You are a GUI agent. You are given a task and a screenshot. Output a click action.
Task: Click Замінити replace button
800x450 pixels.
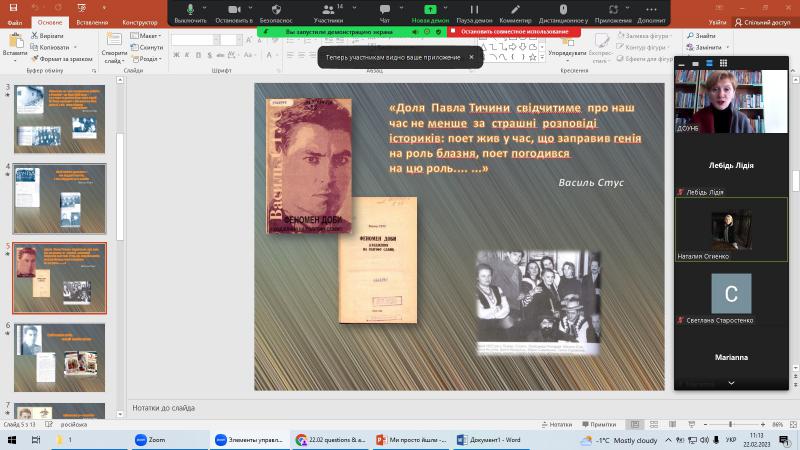click(704, 47)
